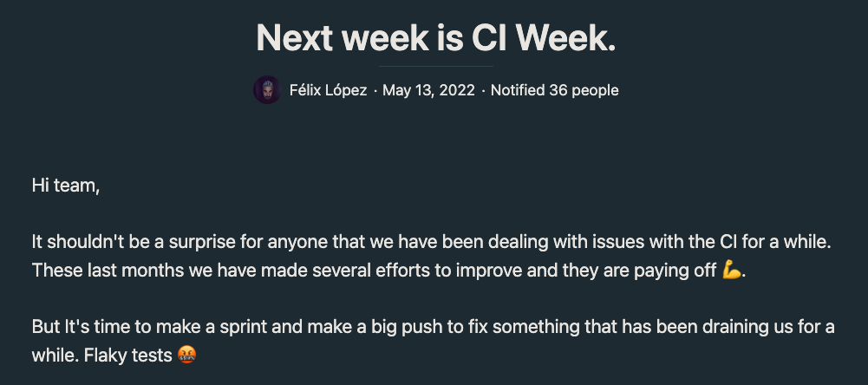Click Félix López's avatar picture
The height and width of the screenshot is (385, 868).
266,90
